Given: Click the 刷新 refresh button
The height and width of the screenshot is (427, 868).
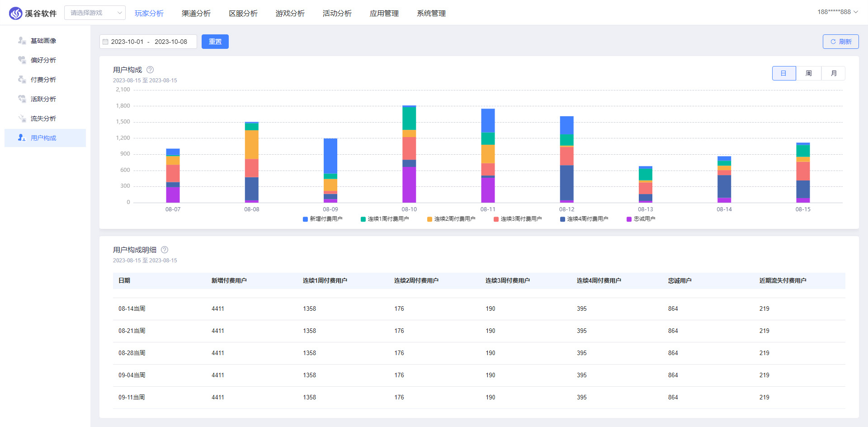Looking at the screenshot, I should click(x=840, y=42).
